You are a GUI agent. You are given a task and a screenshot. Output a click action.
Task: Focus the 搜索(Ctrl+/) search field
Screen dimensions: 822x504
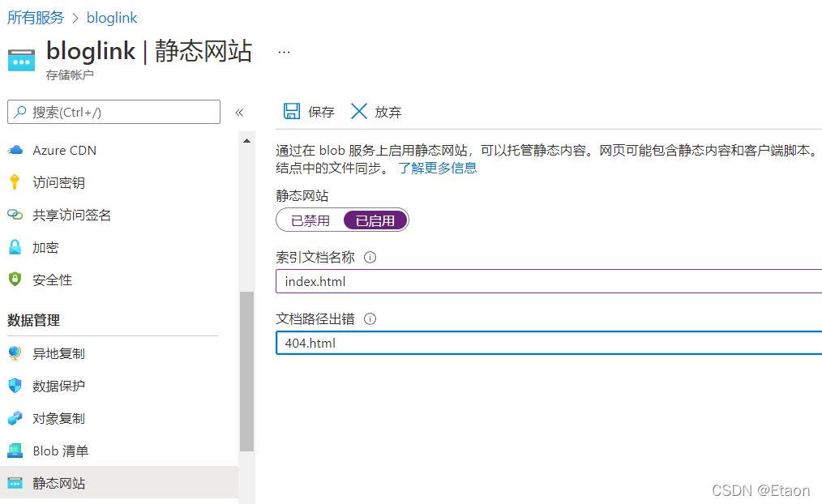[113, 112]
